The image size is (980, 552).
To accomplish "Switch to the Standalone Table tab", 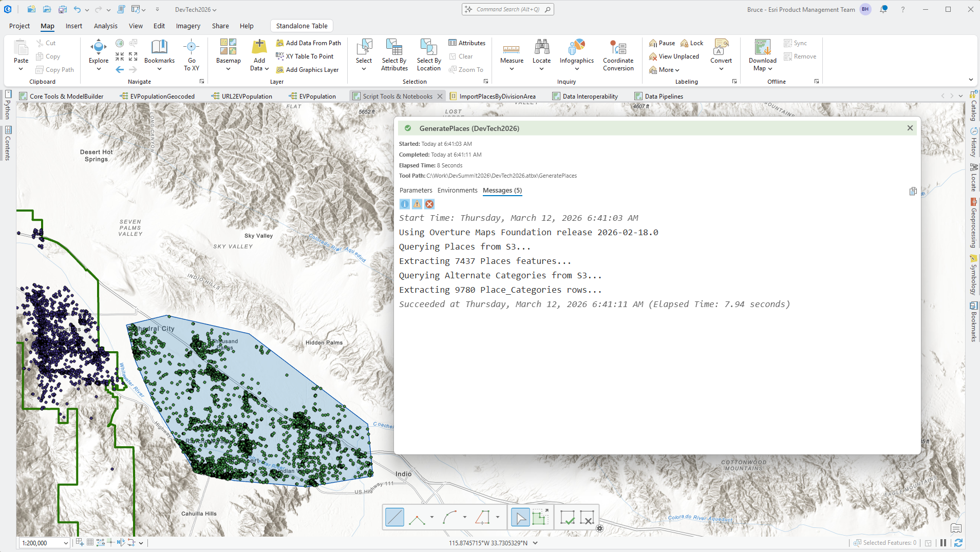I will tap(301, 26).
